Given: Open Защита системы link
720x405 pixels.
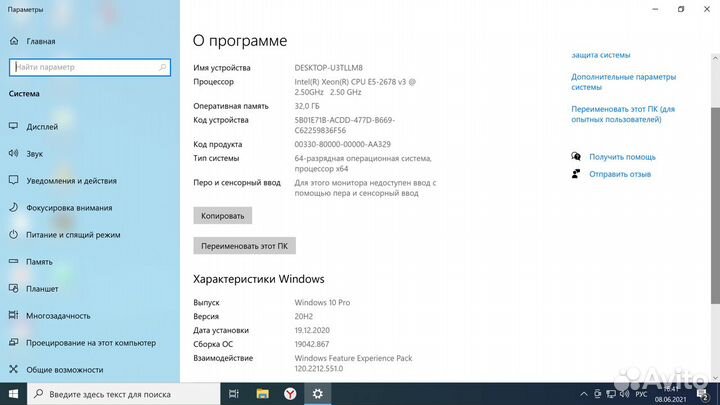Looking at the screenshot, I should coord(601,55).
